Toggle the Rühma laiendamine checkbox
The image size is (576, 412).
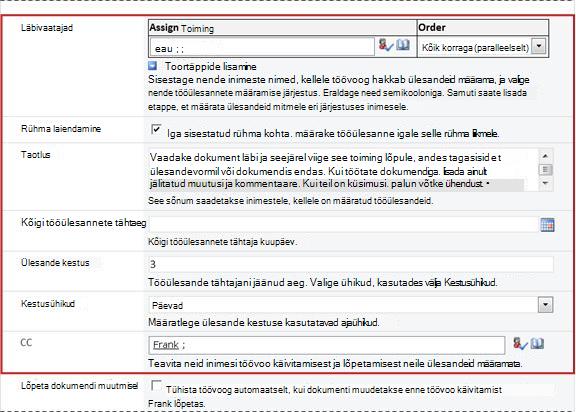[x=156, y=129]
